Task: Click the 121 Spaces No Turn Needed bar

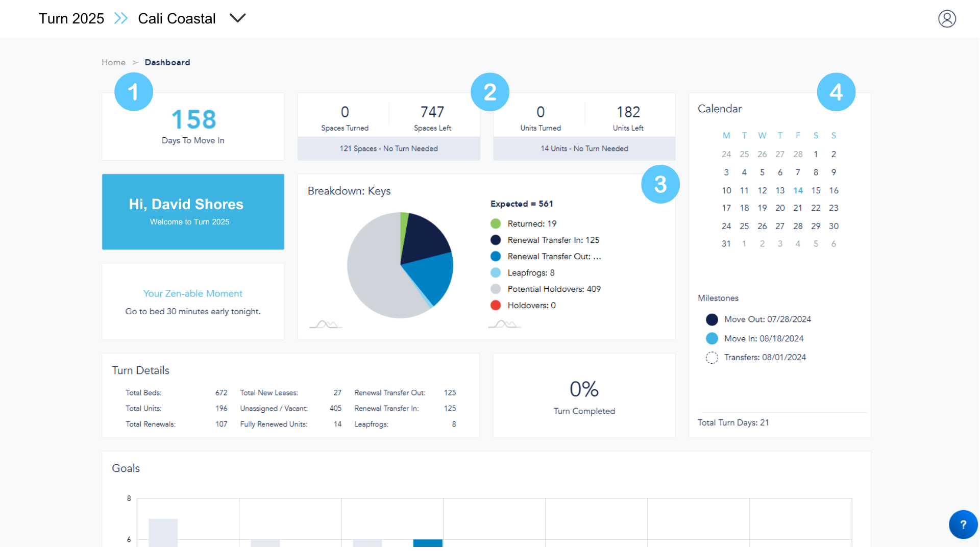Action: [388, 148]
